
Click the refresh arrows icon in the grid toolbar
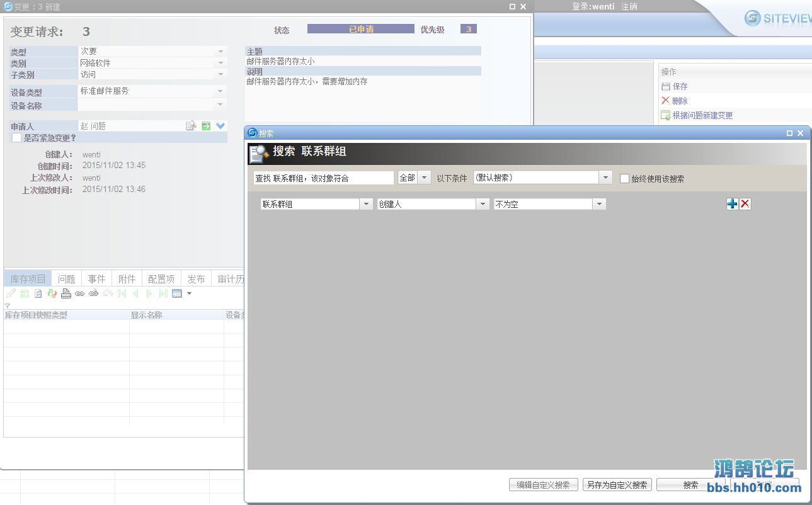coord(52,293)
